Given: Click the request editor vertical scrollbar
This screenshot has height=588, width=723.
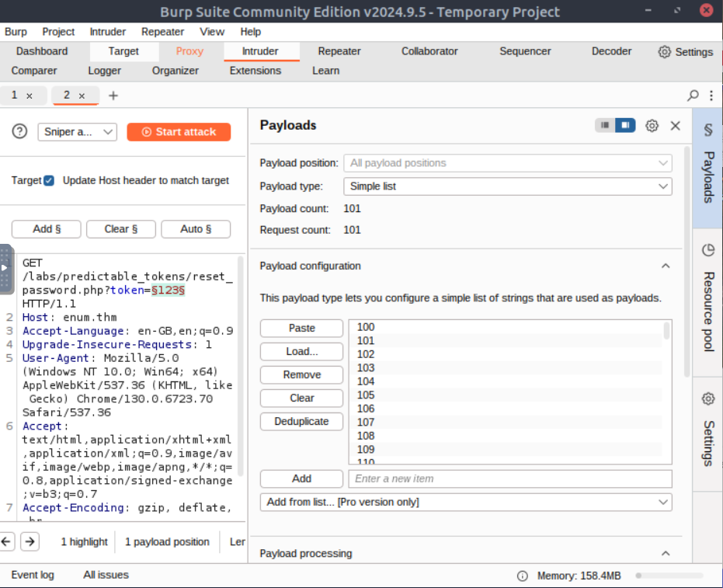Looking at the screenshot, I should (x=240, y=367).
